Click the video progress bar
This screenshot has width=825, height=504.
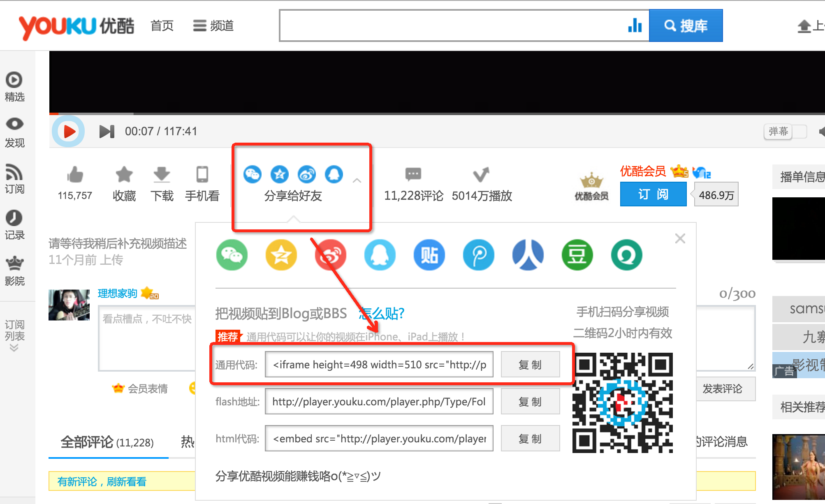[437, 113]
